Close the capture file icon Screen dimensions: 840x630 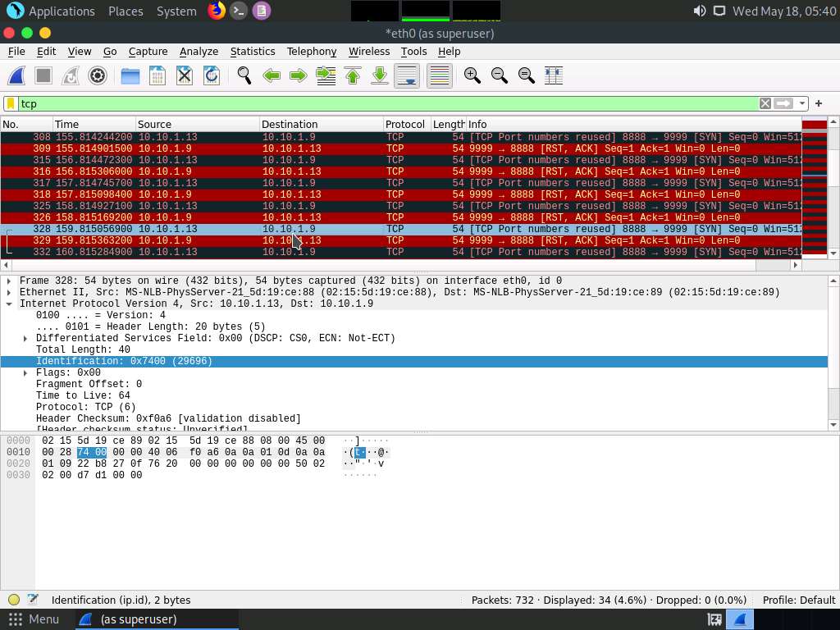[185, 75]
